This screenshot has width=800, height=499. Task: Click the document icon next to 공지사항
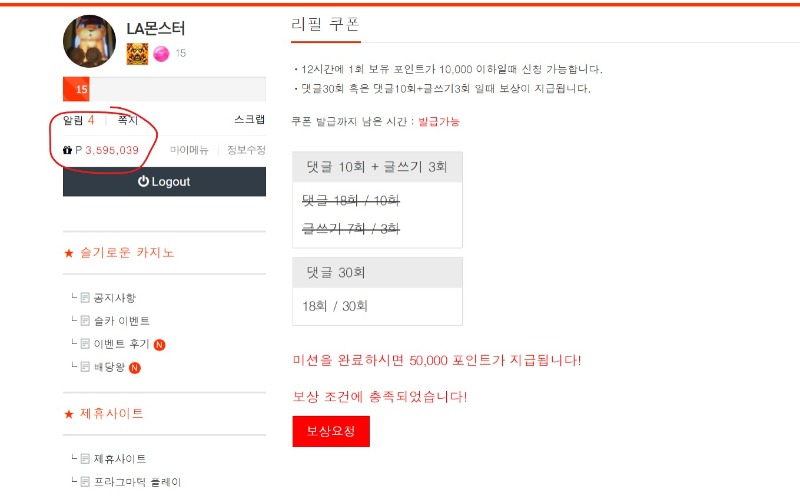(x=85, y=297)
